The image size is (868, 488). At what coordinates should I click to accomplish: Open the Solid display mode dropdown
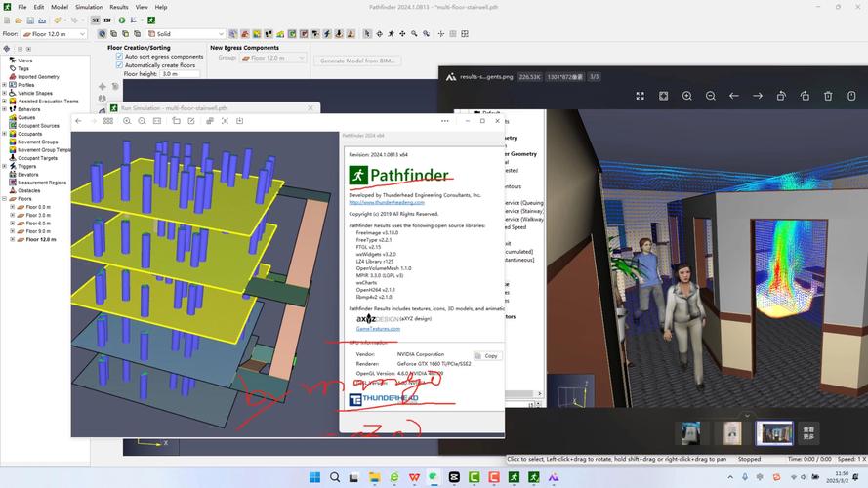click(186, 34)
